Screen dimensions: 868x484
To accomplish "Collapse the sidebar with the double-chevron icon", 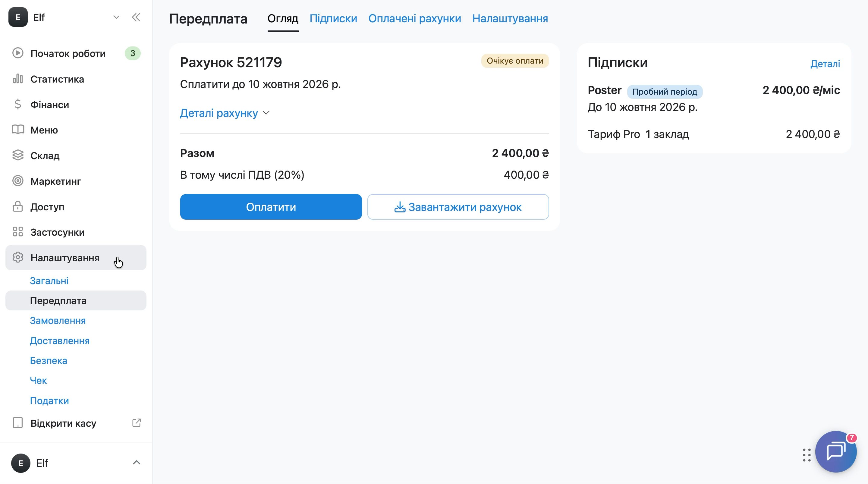I will tap(136, 17).
